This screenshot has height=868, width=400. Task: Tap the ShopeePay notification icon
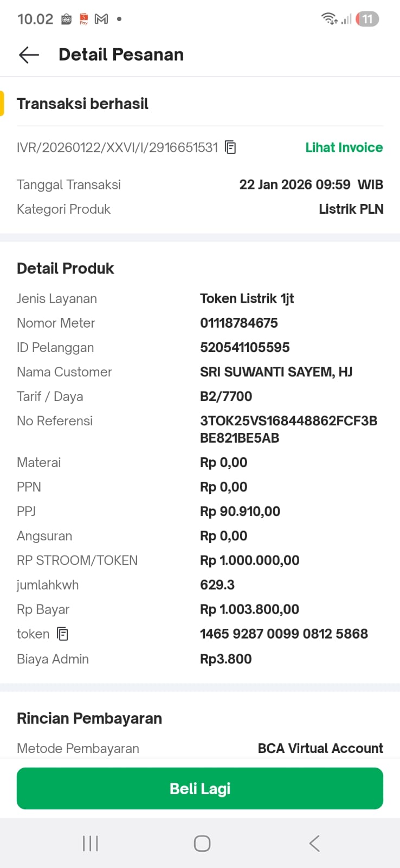(84, 20)
